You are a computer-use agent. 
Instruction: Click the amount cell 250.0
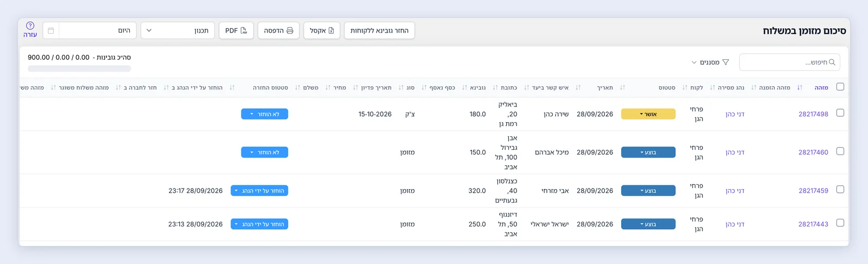477,224
